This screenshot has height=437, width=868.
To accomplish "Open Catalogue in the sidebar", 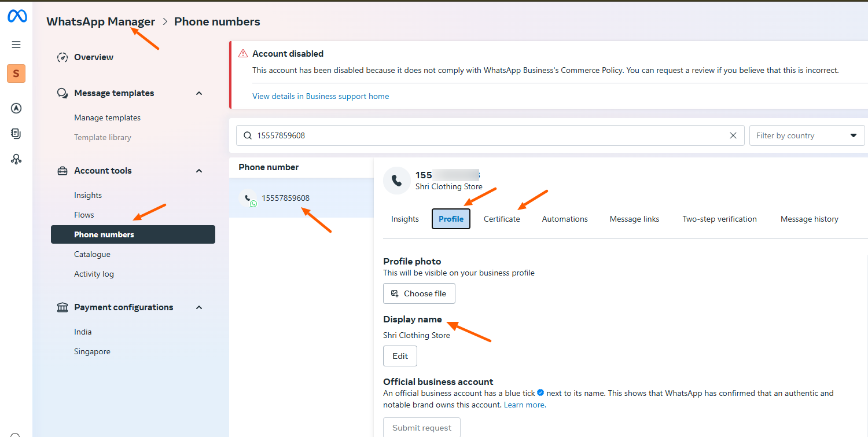I will pyautogui.click(x=92, y=254).
